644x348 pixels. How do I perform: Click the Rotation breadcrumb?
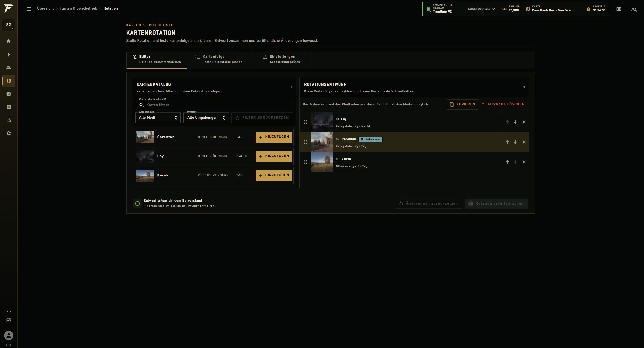pyautogui.click(x=111, y=8)
